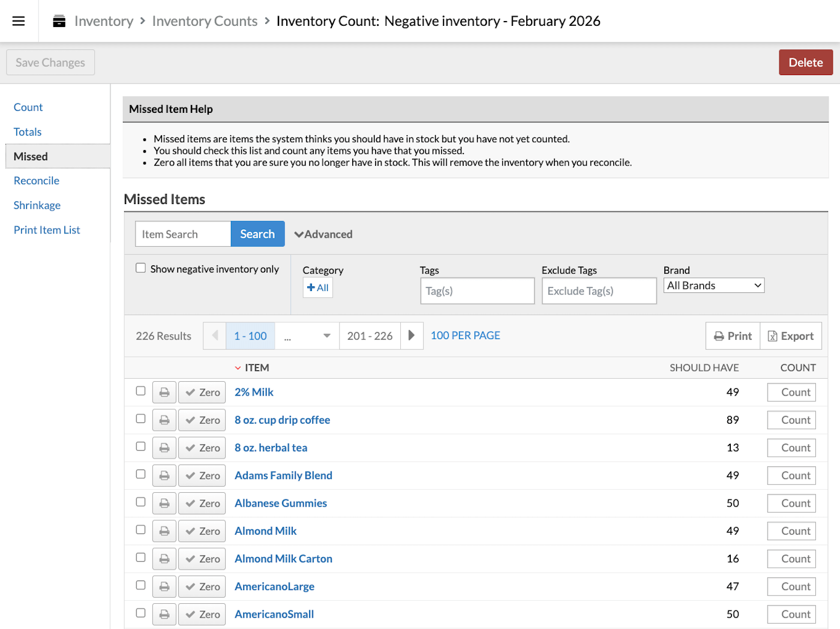Click printer icon for Albanese Gummies row
The height and width of the screenshot is (629, 840).
pyautogui.click(x=164, y=504)
